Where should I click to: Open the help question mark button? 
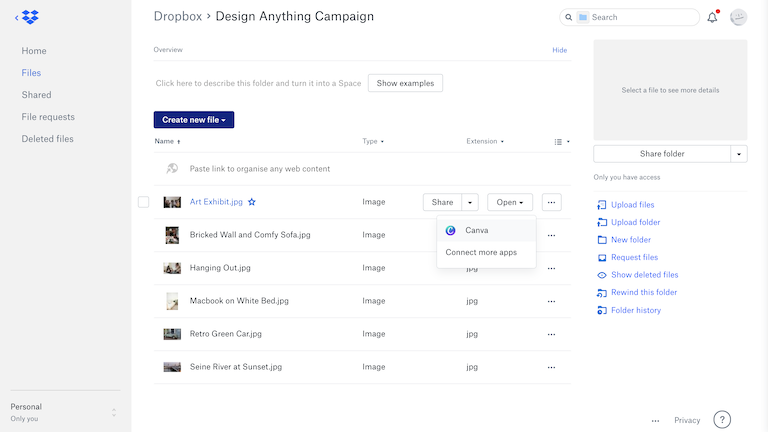(x=722, y=420)
